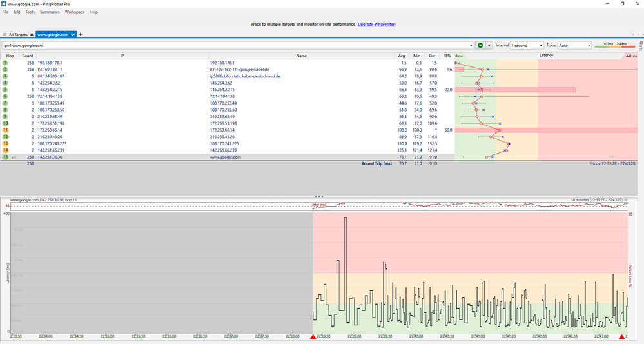The image size is (644, 344).
Task: Open the target address history dropdown
Action: [x=471, y=46]
